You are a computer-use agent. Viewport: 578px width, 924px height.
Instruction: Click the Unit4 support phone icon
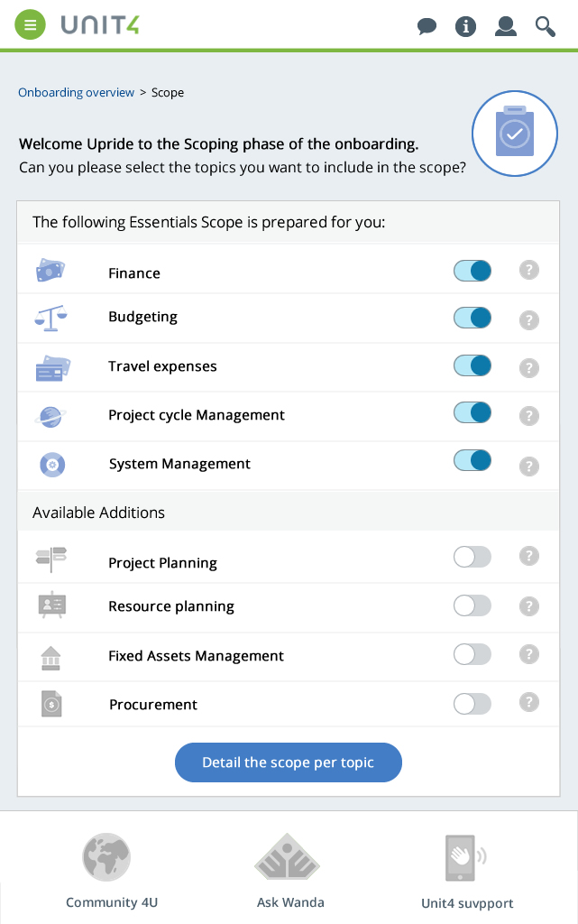(x=465, y=857)
